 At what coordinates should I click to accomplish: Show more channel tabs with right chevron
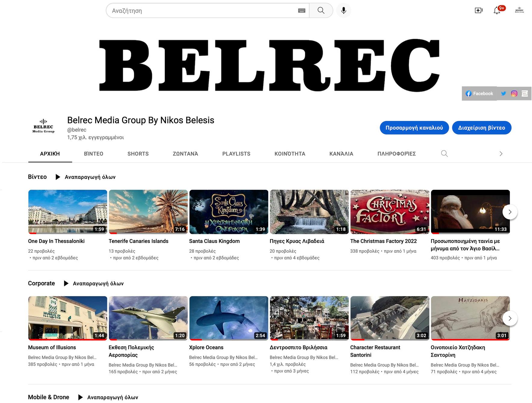pyautogui.click(x=501, y=154)
